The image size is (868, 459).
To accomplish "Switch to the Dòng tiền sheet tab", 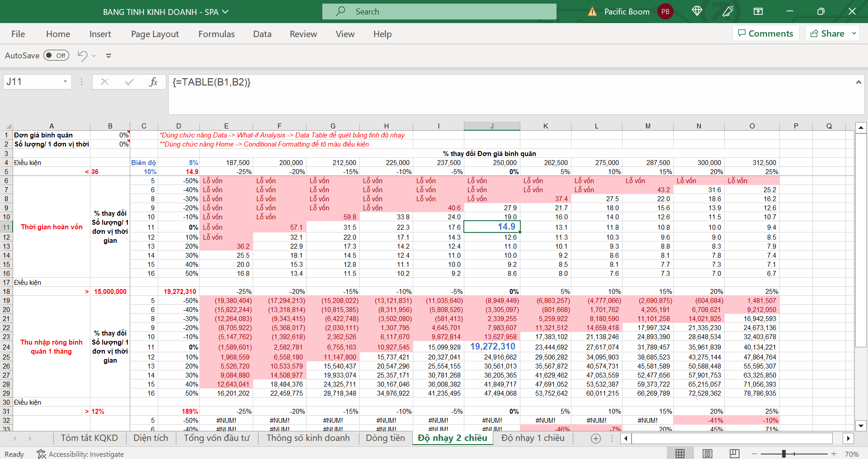I will (385, 438).
